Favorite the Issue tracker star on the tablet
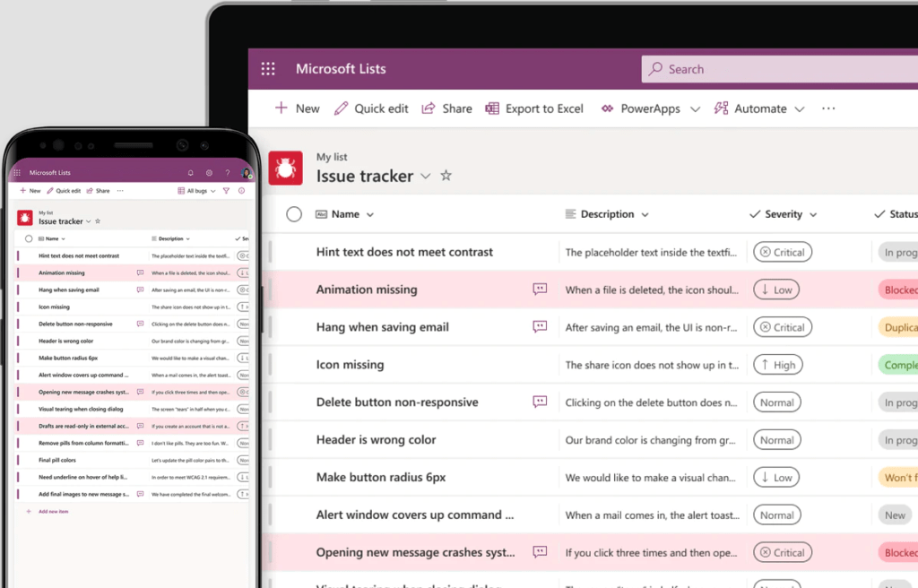Viewport: 918px width, 588px height. point(446,175)
